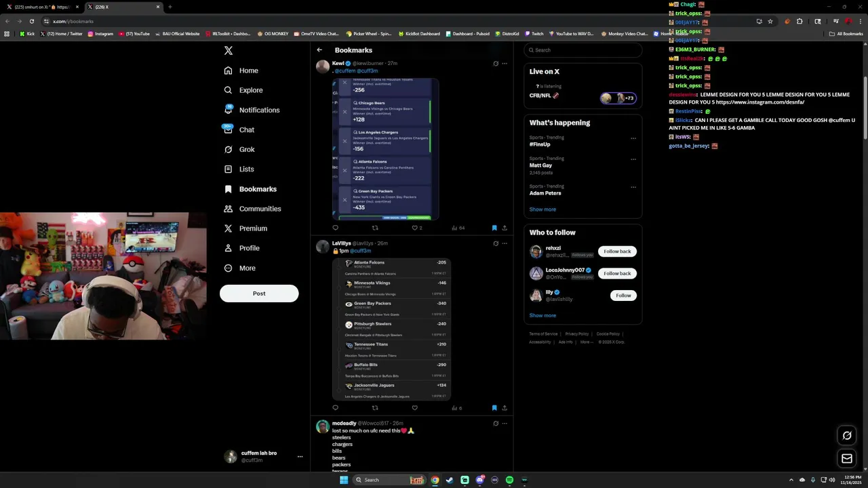Open the floating Messages envelope button
Viewport: 868px width, 488px height.
click(847, 459)
